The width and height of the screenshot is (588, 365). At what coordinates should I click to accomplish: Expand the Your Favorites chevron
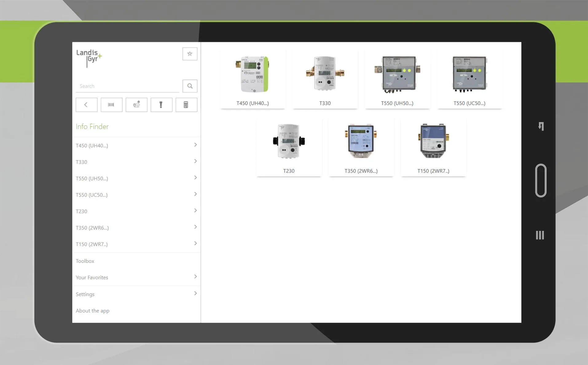point(195,277)
